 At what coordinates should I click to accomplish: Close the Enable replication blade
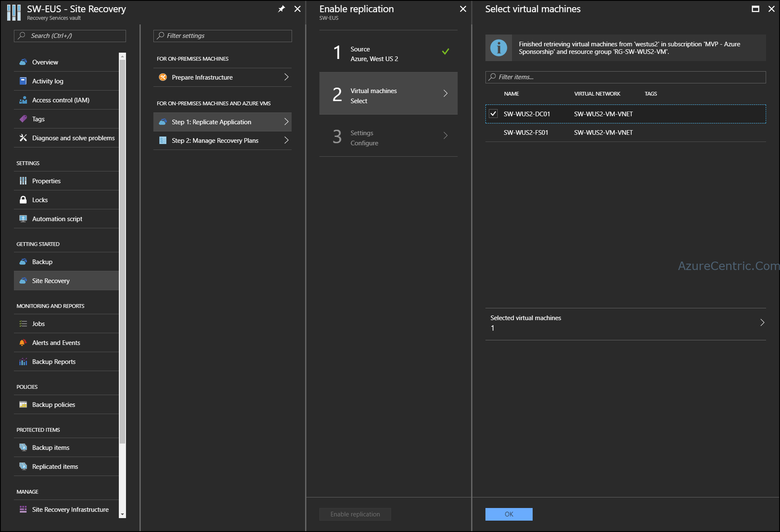463,9
